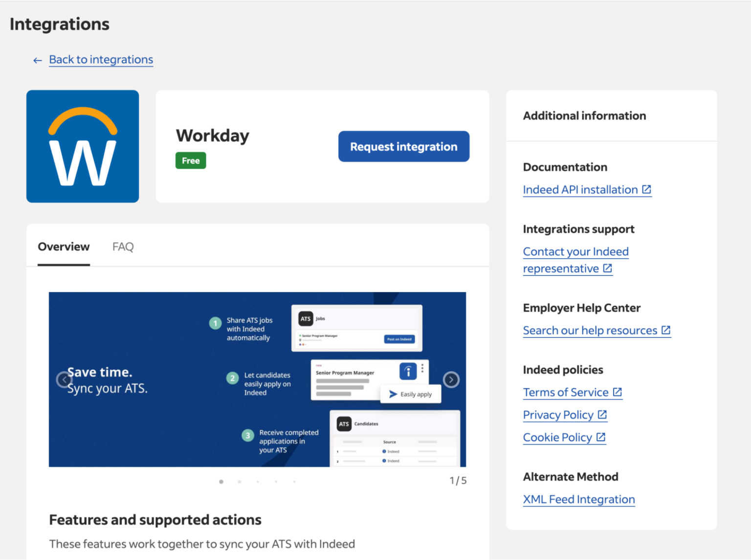This screenshot has width=751, height=560.
Task: Click the back arrow next to Back to integrations
Action: point(37,60)
